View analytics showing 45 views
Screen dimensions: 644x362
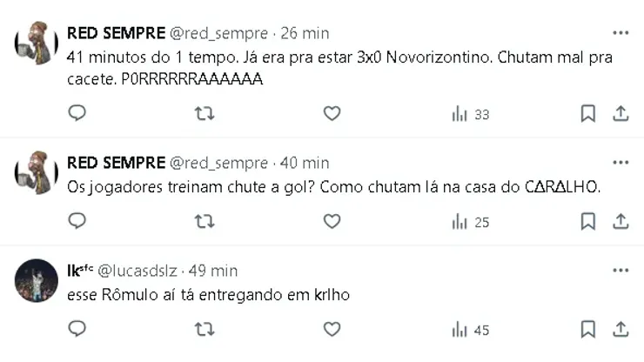point(470,330)
